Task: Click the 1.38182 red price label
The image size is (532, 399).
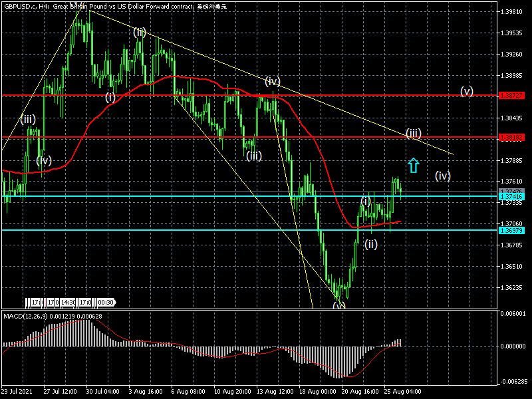Action: (x=511, y=138)
